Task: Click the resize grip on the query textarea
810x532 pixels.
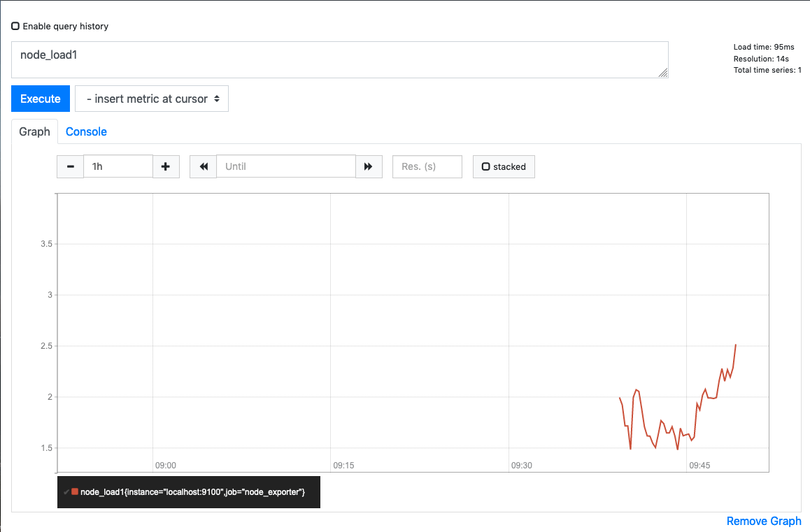Action: coord(663,73)
